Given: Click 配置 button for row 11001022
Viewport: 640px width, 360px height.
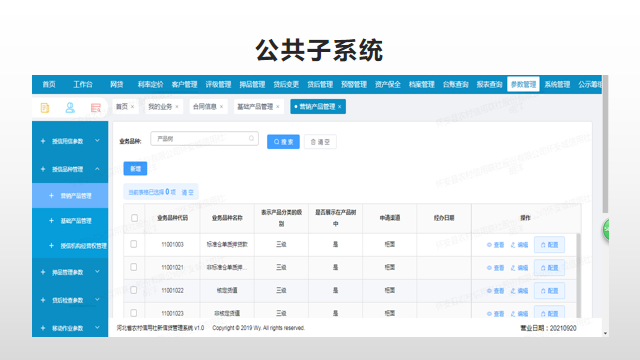Looking at the screenshot, I should (549, 291).
